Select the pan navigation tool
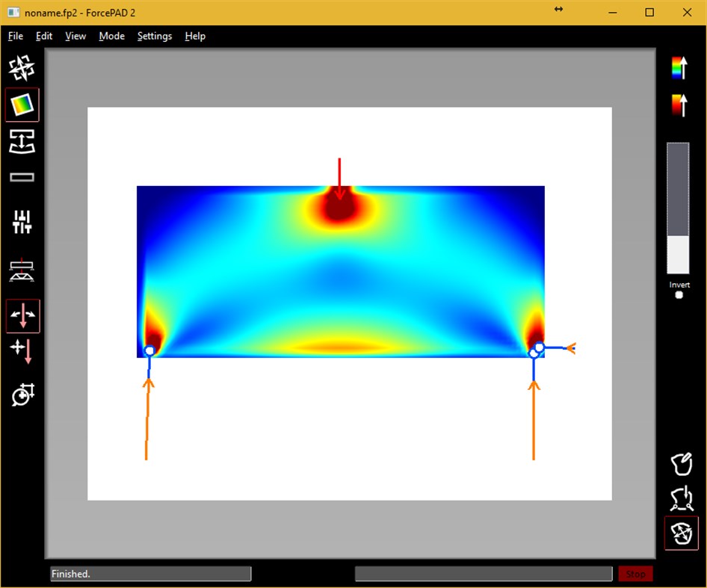This screenshot has width=707, height=588. [x=22, y=66]
